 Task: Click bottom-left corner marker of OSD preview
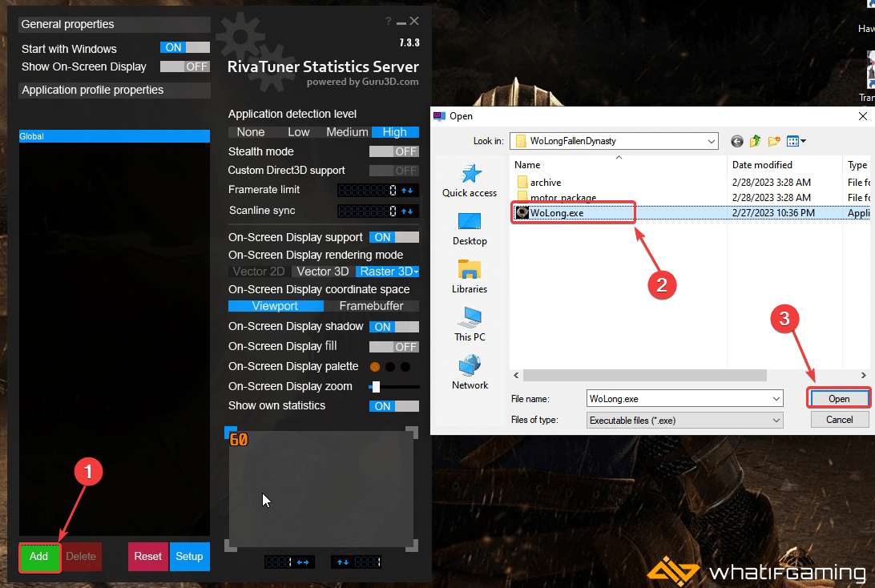click(x=231, y=546)
